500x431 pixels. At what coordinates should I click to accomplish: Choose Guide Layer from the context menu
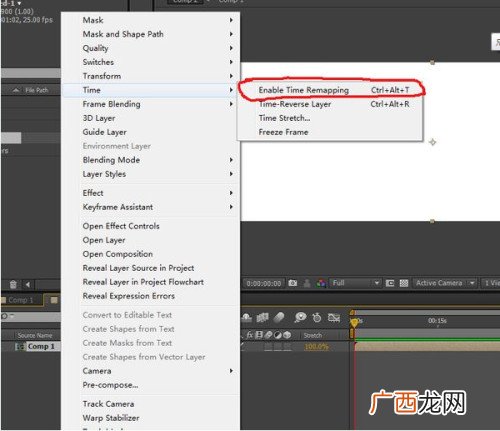point(152,132)
